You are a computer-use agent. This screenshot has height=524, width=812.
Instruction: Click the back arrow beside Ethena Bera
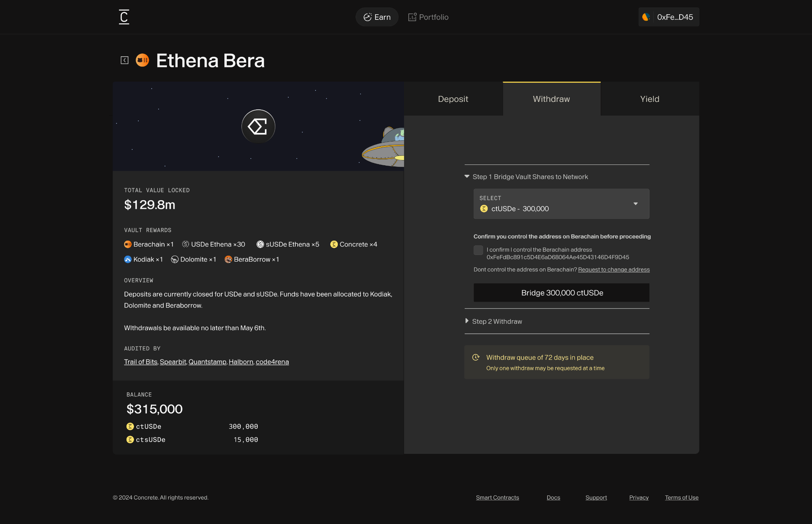pyautogui.click(x=124, y=60)
